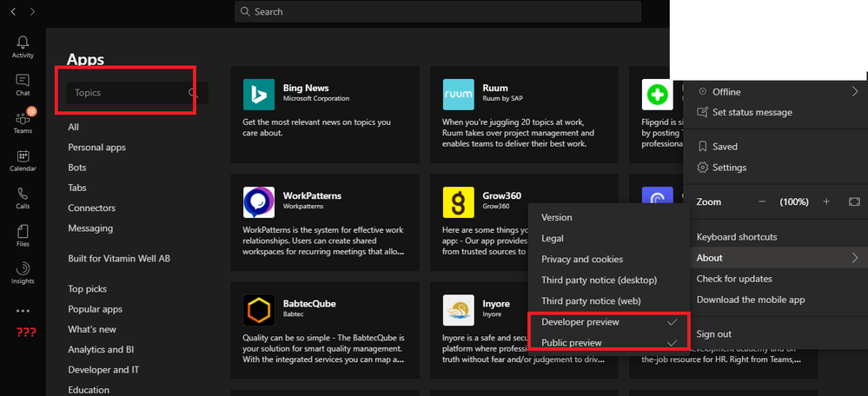Image resolution: width=868 pixels, height=396 pixels.
Task: Open Saved from profile menu
Action: click(x=776, y=147)
